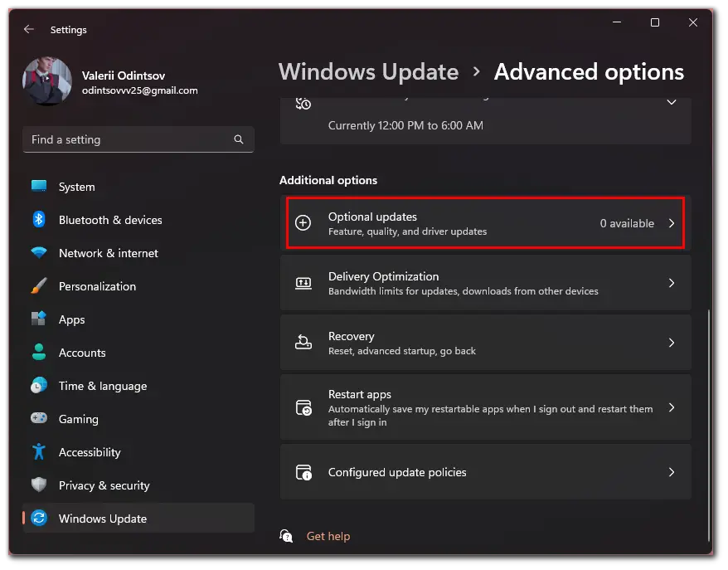
Task: Click the Accounts person icon
Action: click(x=39, y=352)
